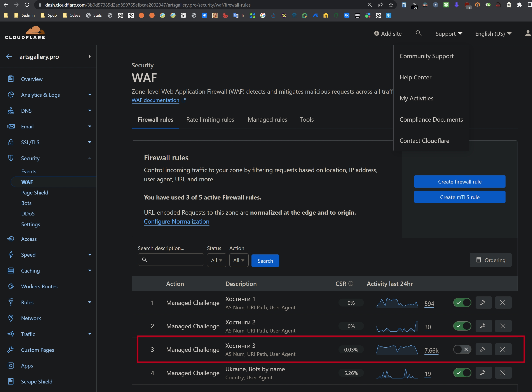The image size is (532, 392).
Task: Click the SSL/TLS lock icon
Action: click(11, 142)
